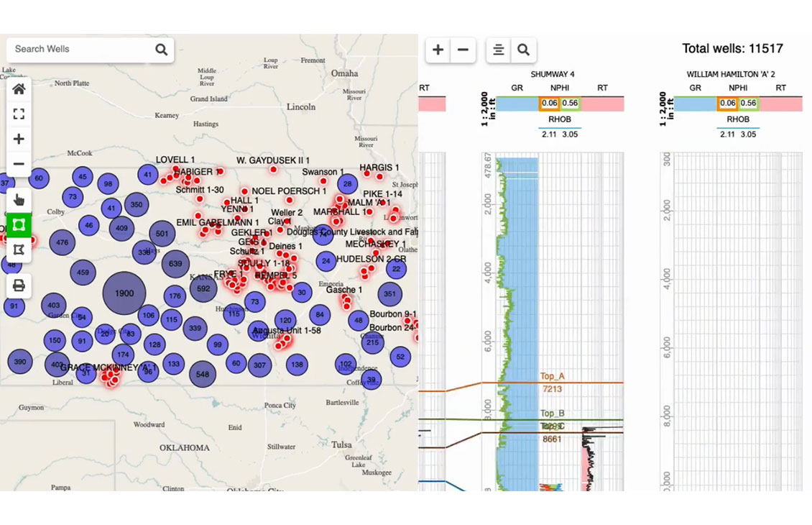Viewport: 812px width, 525px height.
Task: Toggle fullscreen map view
Action: coord(19,114)
